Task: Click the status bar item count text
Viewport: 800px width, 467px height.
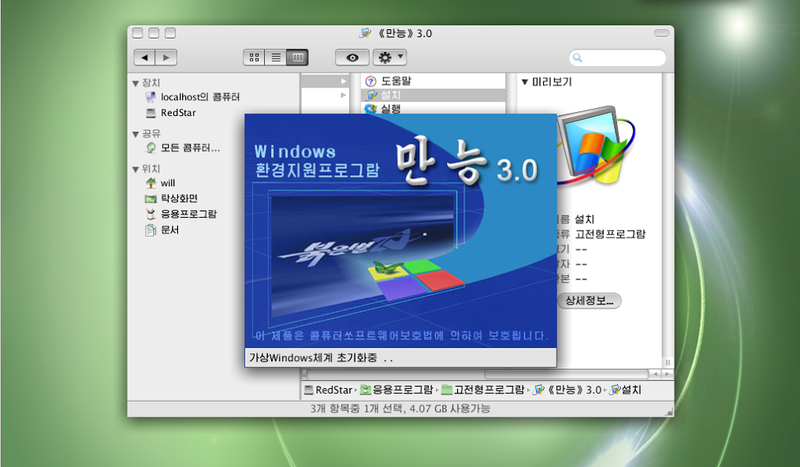Action: (x=400, y=409)
